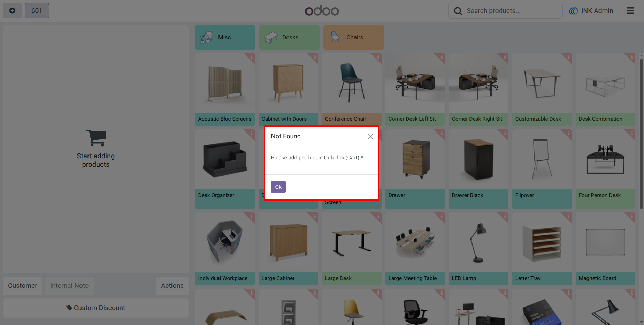Open info for Acoustic Bloc Screens
The image size is (644, 325).
251,57
